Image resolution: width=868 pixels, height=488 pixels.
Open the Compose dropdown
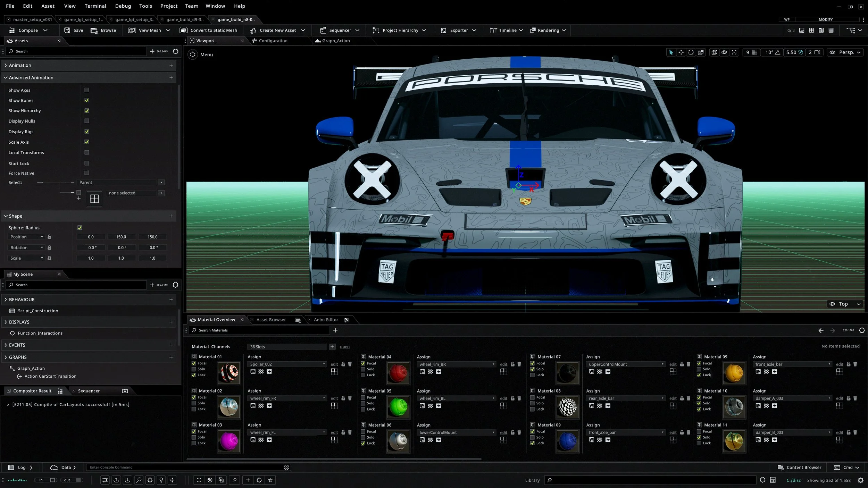tap(28, 30)
